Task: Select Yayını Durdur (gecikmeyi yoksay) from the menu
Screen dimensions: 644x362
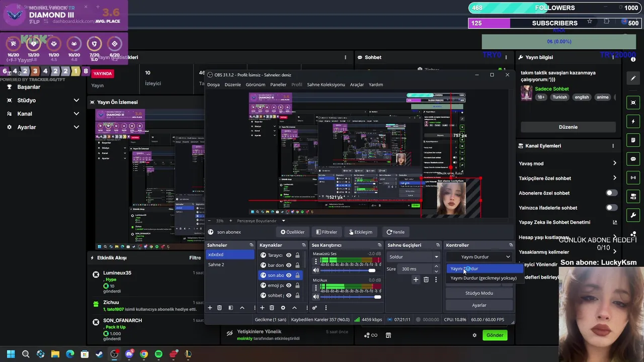Action: click(x=484, y=278)
